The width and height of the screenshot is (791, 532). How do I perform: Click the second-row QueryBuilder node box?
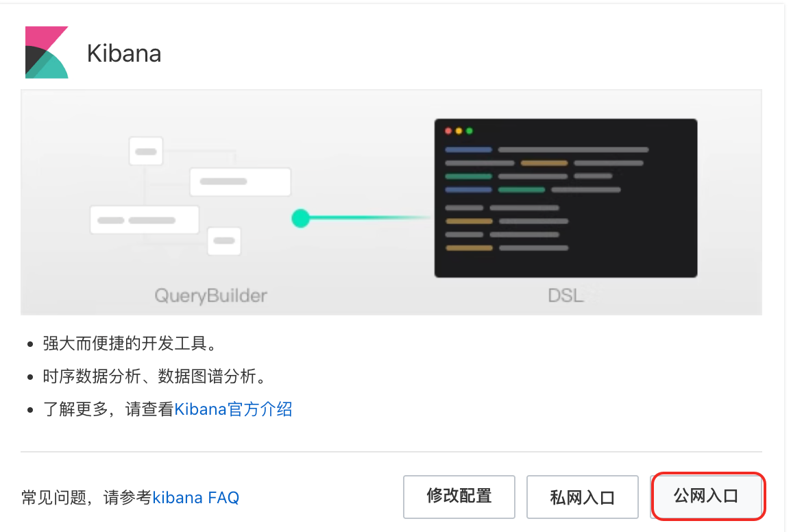[x=240, y=182]
